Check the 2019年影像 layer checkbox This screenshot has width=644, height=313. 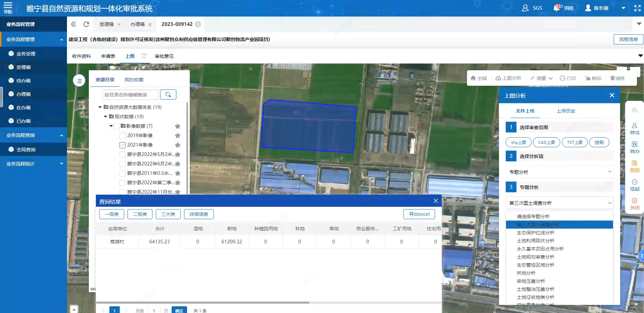point(122,136)
